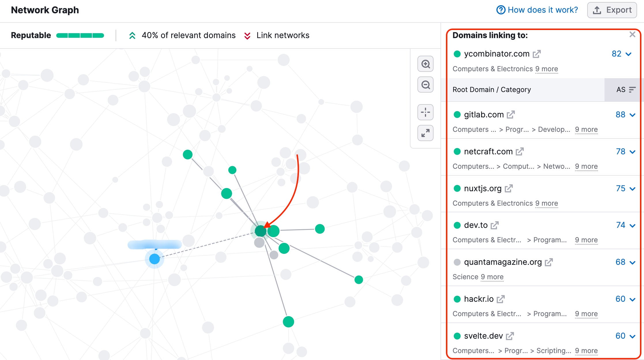The height and width of the screenshot is (360, 644).
Task: Center the graph with crosshair button
Action: click(x=425, y=112)
